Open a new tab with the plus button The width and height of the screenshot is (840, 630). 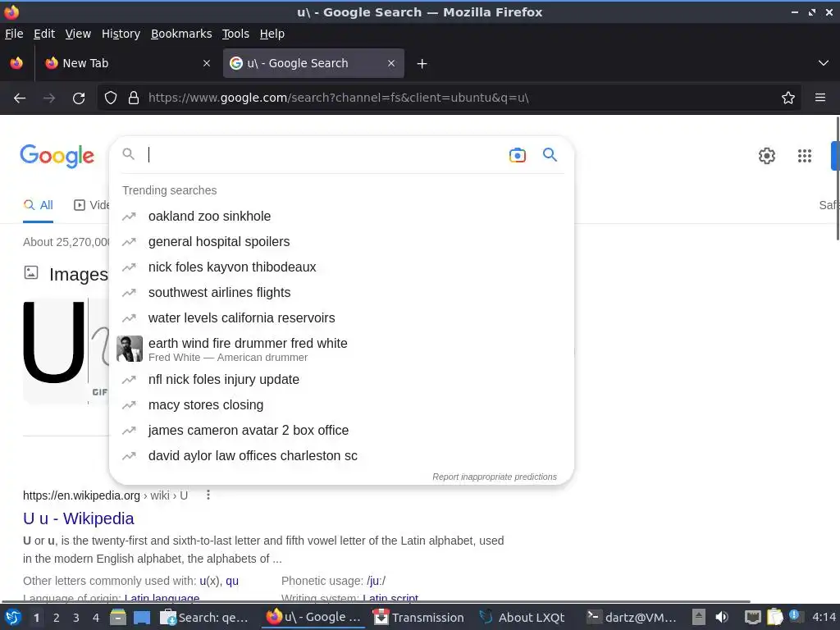[422, 64]
